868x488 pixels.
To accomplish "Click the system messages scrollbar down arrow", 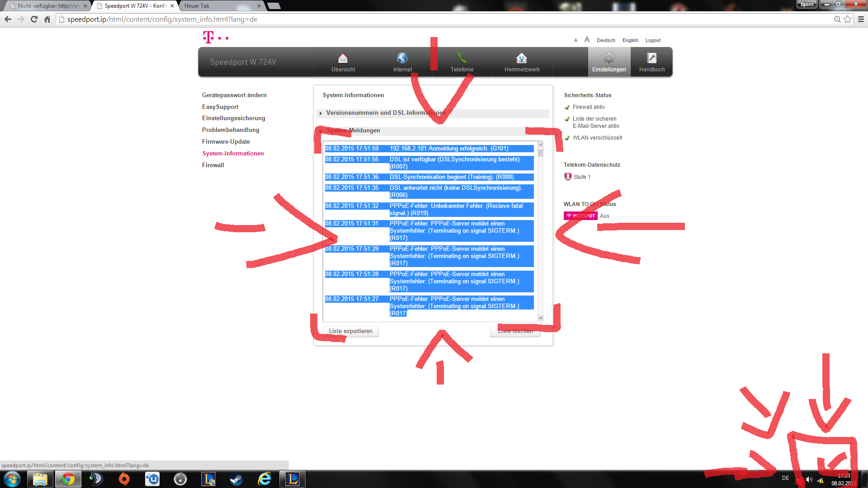I will click(x=540, y=318).
